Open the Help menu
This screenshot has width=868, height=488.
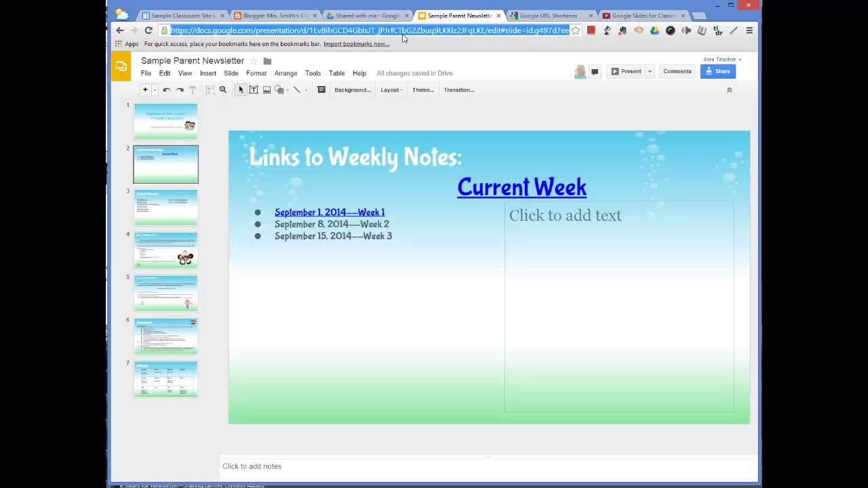tap(359, 73)
